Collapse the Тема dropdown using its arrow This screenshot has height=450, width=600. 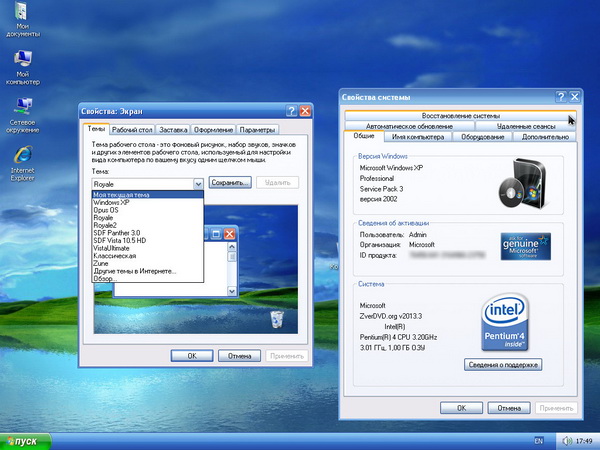point(198,184)
